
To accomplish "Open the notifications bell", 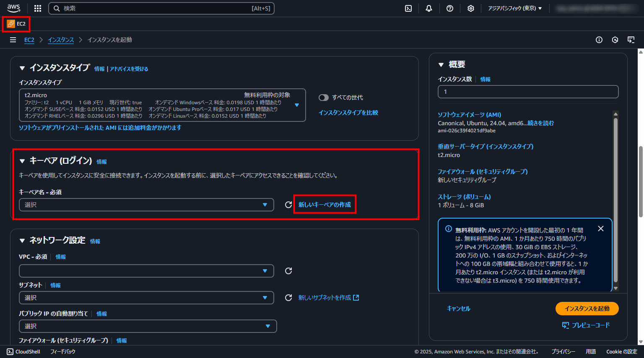I will point(429,8).
